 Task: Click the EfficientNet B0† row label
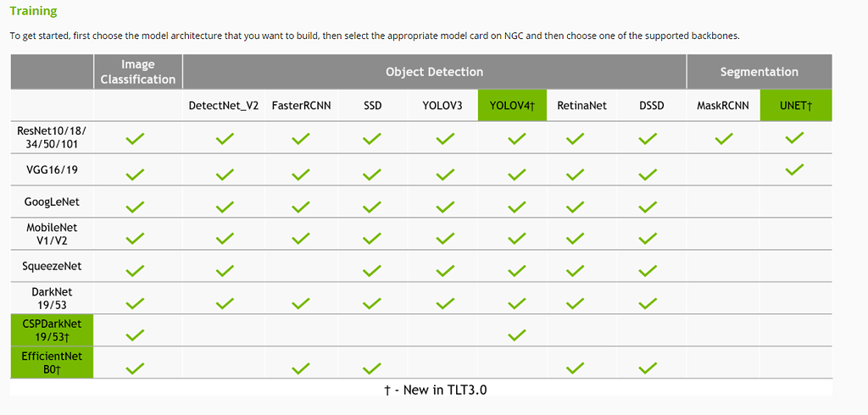(52, 362)
